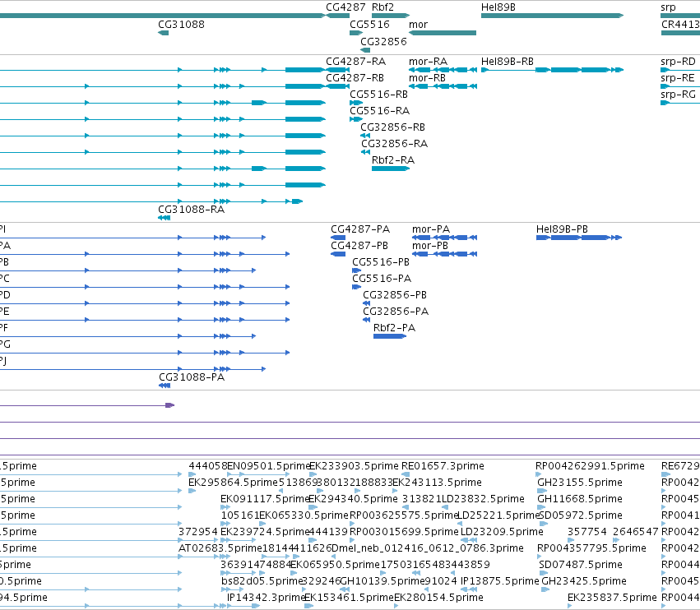The image size is (700, 610).
Task: Open the IP14342.3prime EST label
Action: click(266, 597)
